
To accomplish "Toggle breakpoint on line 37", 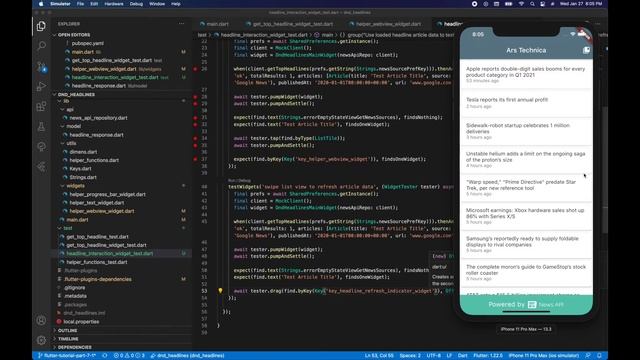I will point(195,159).
